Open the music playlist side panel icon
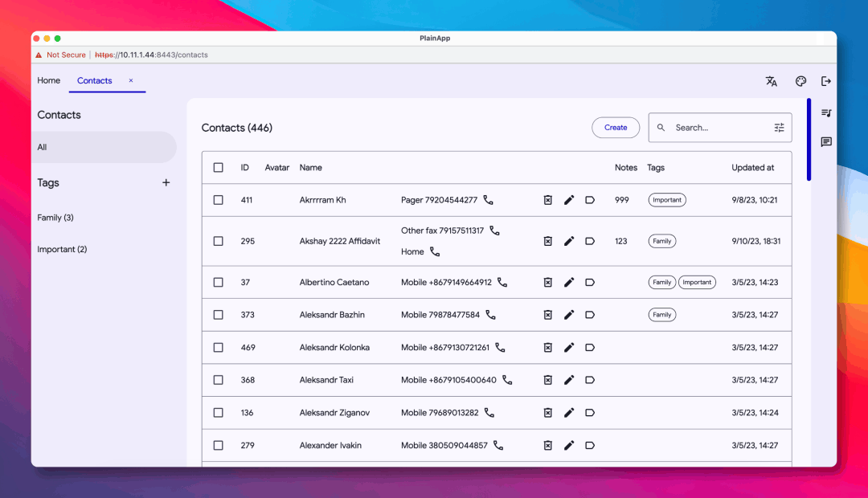This screenshot has height=498, width=868. click(x=825, y=113)
